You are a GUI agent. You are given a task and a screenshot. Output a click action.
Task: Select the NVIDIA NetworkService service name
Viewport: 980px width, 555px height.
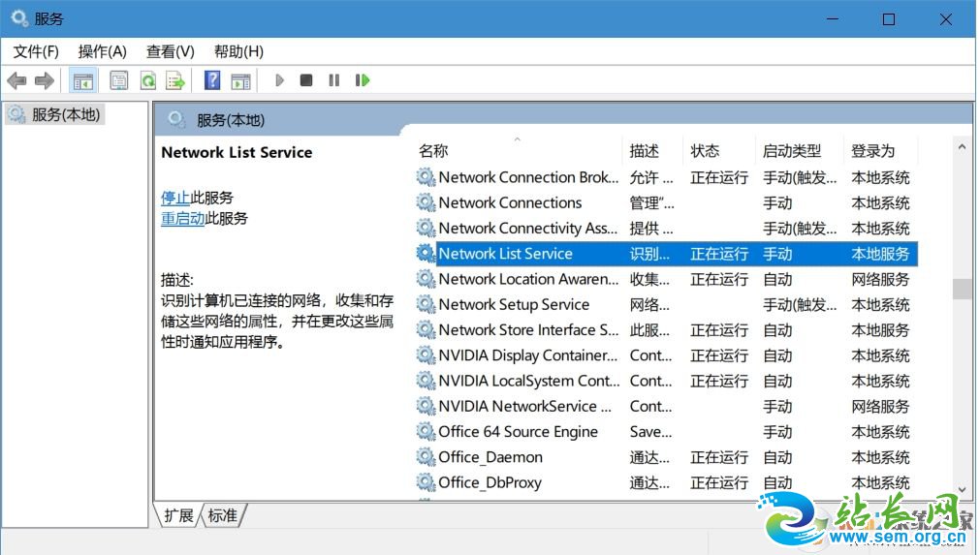click(525, 407)
